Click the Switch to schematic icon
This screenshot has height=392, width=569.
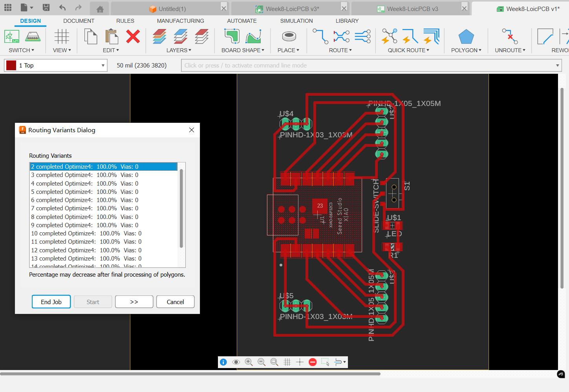[x=11, y=37]
